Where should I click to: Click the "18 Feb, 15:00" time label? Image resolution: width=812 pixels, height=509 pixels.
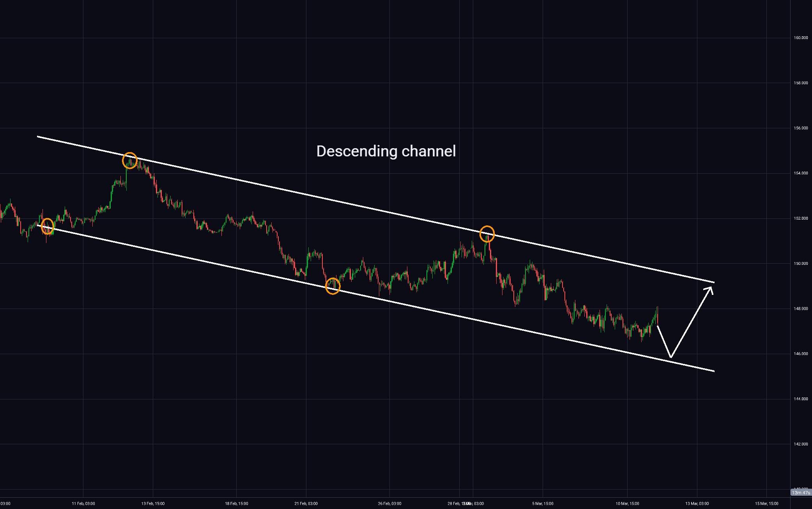click(237, 504)
